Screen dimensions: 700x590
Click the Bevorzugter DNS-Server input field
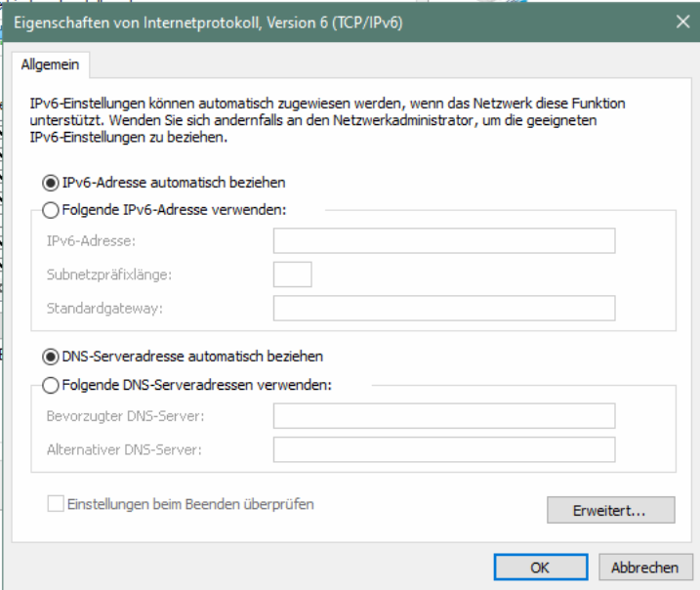[444, 416]
